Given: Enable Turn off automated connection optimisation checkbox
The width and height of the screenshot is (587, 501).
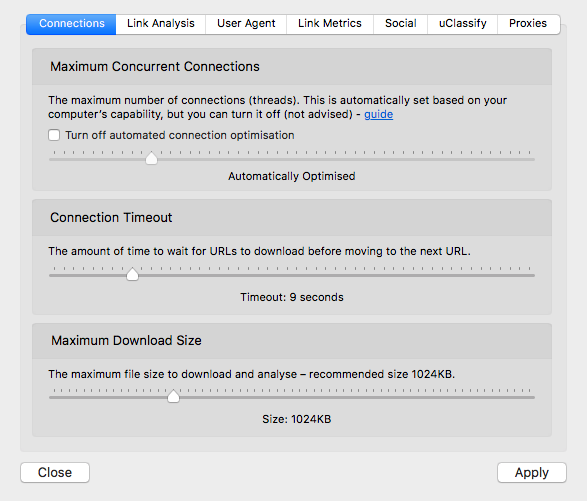Looking at the screenshot, I should pos(54,135).
